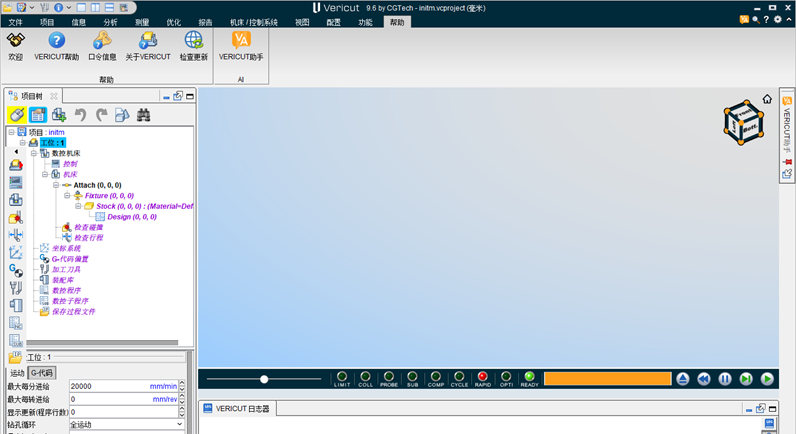Click the save project icon in quick access bar

tap(21, 8)
